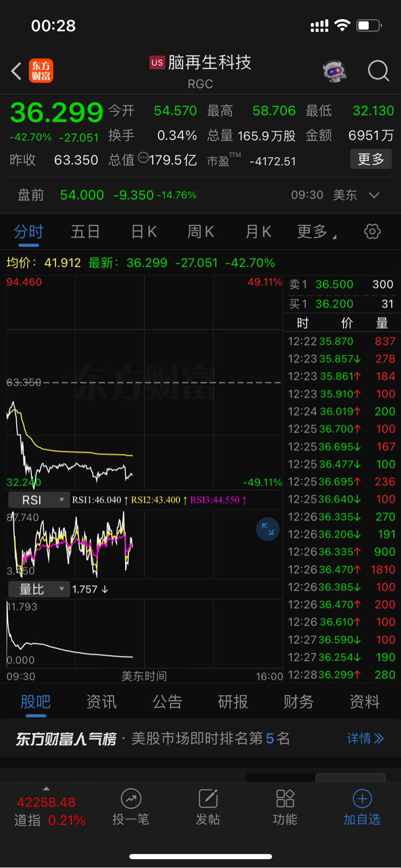Tap the intraday price line chart
Viewport: 401px width, 868px height.
point(144,383)
